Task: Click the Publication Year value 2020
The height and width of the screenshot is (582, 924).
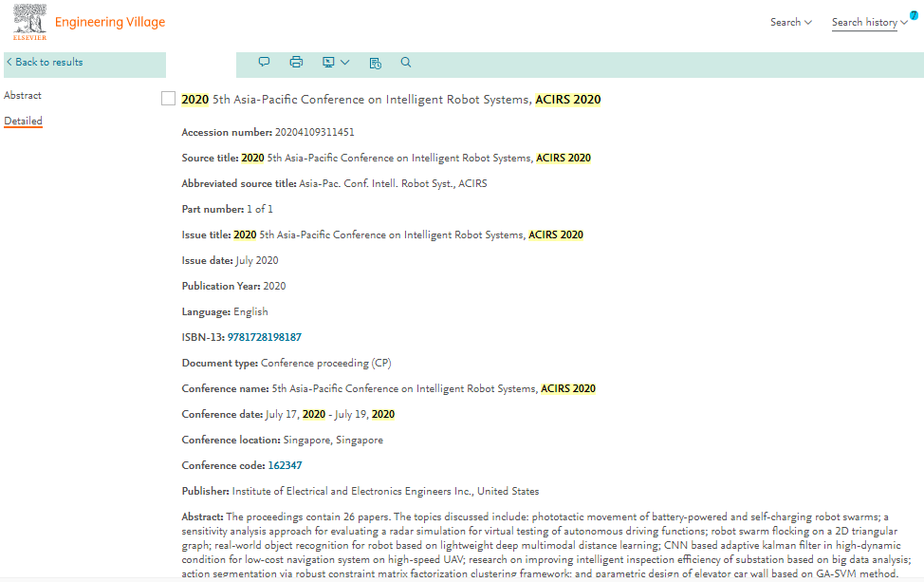Action: 274,286
